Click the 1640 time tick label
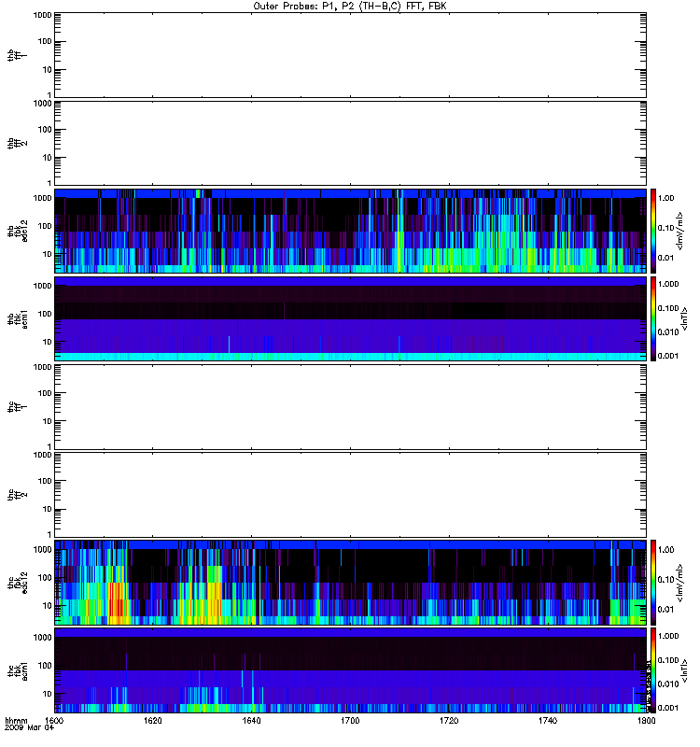700x747 pixels. click(x=251, y=720)
